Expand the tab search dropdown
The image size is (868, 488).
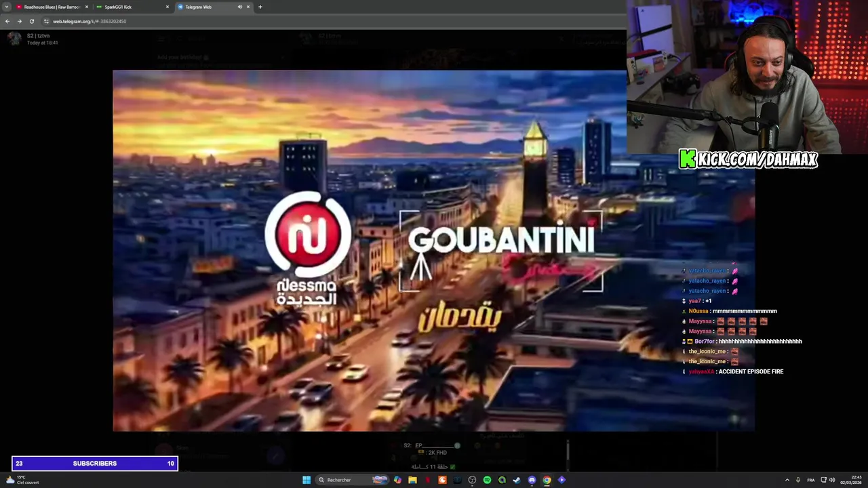pos(7,7)
